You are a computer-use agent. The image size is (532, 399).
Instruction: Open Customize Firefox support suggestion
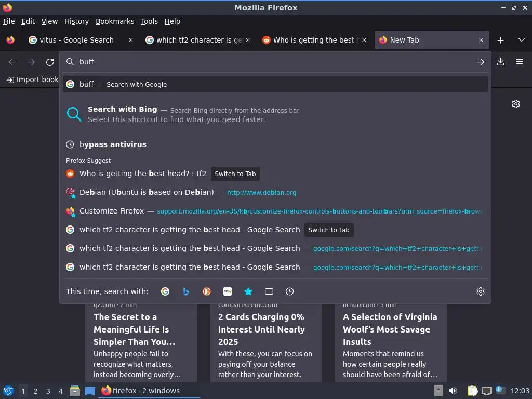[275, 211]
